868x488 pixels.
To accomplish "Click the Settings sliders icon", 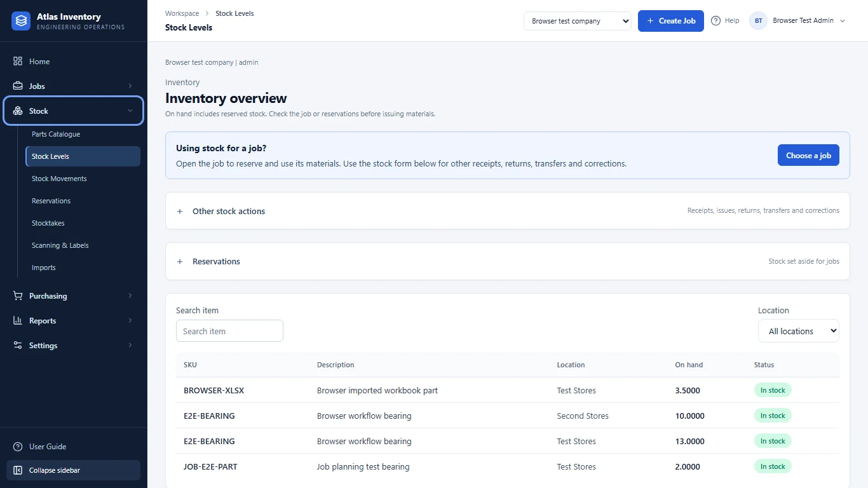I will pos(18,346).
